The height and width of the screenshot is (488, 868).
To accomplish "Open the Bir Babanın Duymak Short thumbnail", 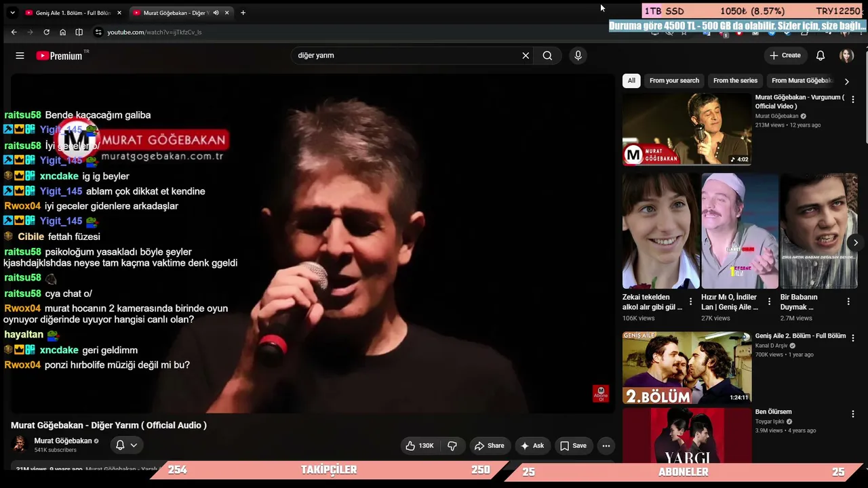I will pyautogui.click(x=818, y=231).
